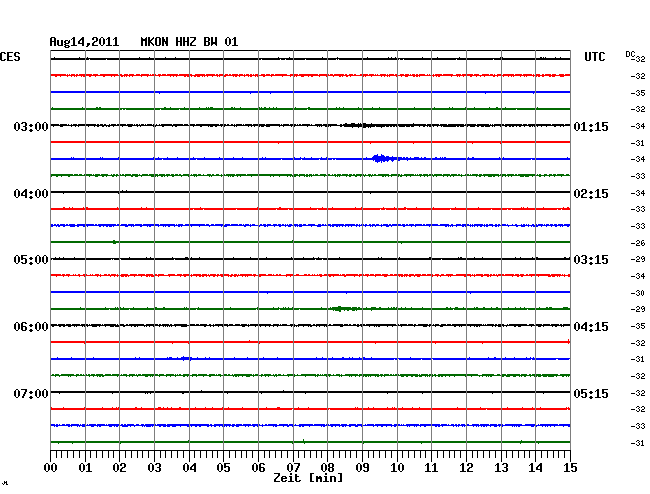Click the DC value -30
This screenshot has height=494, width=650.
point(638,293)
